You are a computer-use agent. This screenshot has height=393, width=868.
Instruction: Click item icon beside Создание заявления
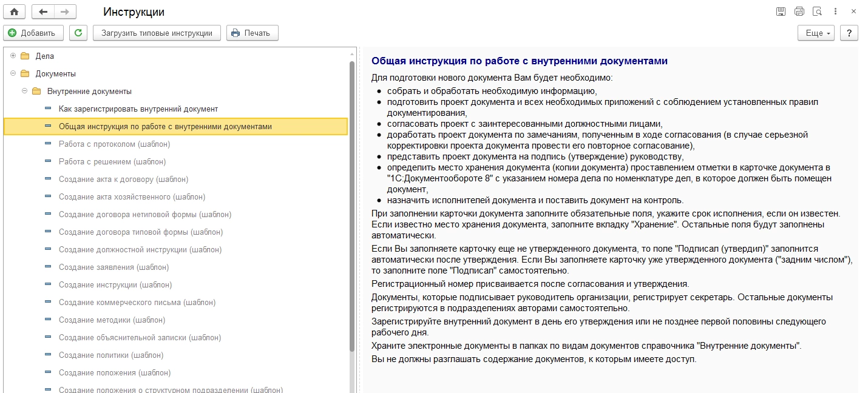pyautogui.click(x=48, y=267)
